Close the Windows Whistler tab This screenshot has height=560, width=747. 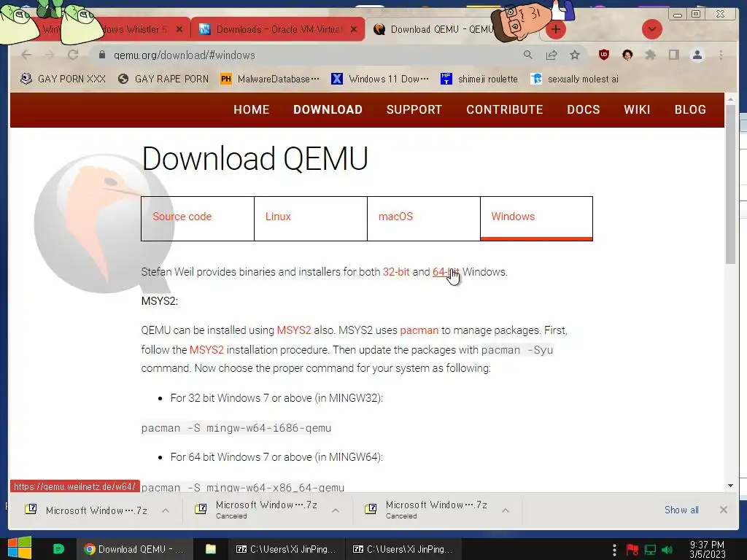179,29
